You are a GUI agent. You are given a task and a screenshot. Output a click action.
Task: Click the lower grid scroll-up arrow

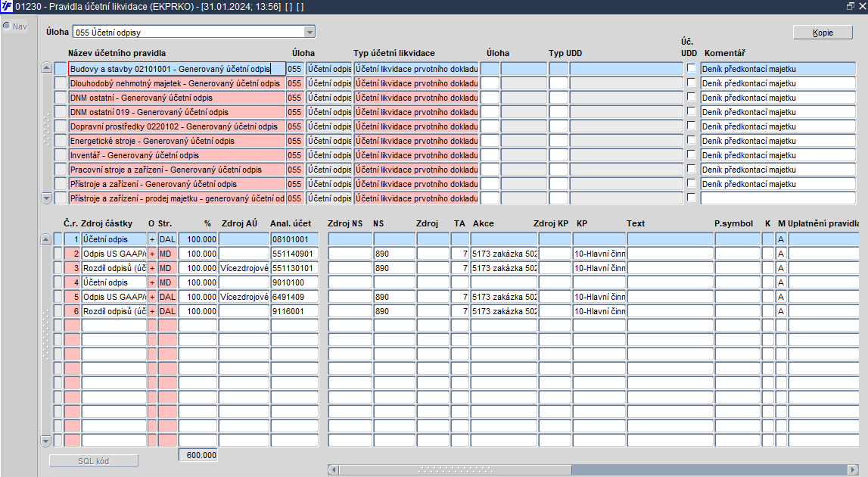[46, 239]
